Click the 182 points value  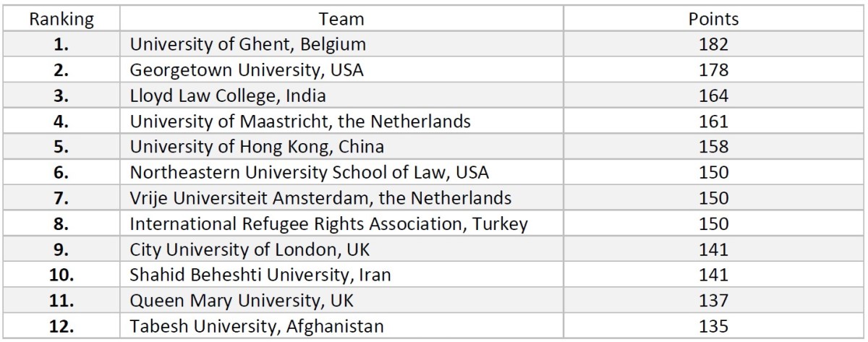(x=713, y=44)
